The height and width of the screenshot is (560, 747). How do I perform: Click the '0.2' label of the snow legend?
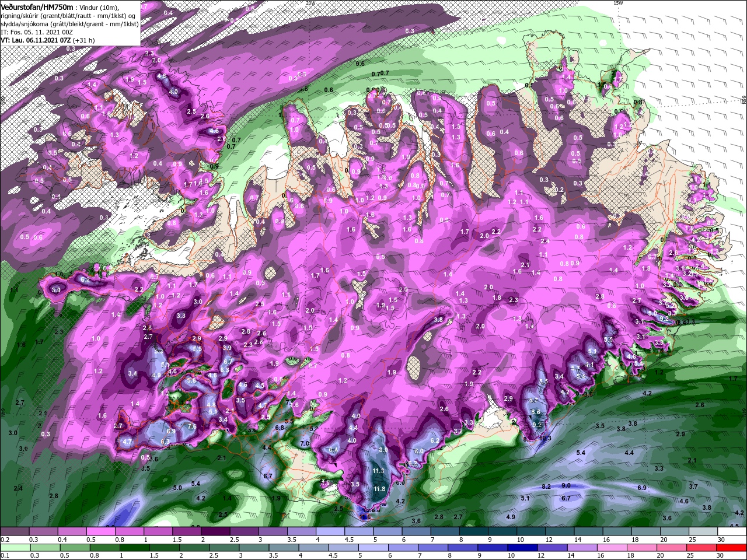[x=5, y=540]
